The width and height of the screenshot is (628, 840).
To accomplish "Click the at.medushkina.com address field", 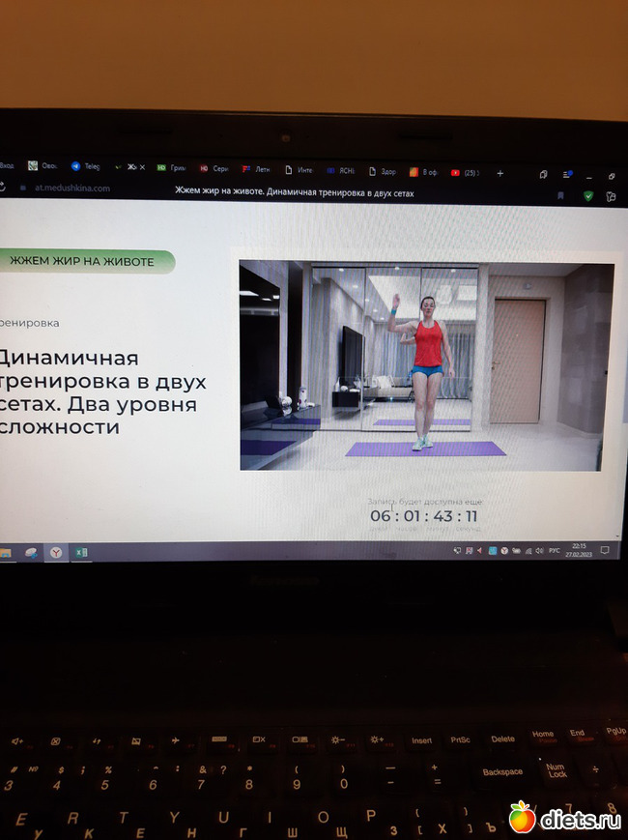I will pyautogui.click(x=72, y=188).
